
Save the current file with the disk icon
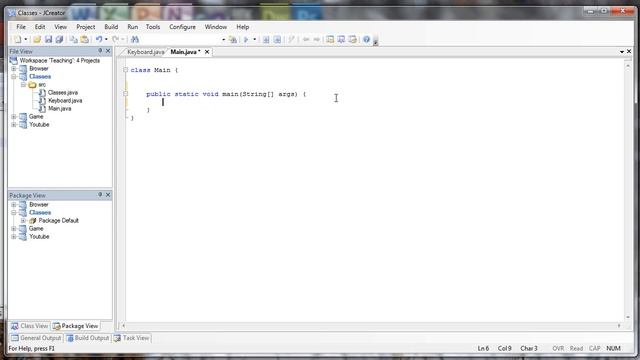click(x=48, y=39)
